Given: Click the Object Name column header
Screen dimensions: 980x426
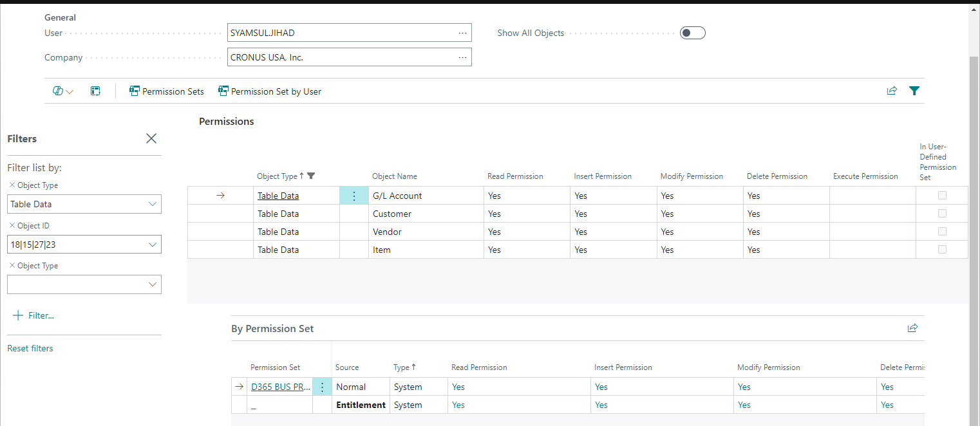Looking at the screenshot, I should [395, 176].
